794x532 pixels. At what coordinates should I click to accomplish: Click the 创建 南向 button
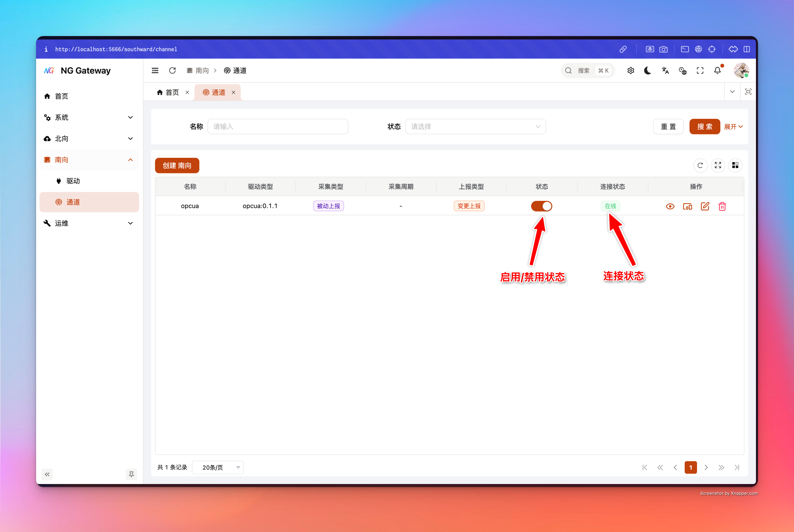click(177, 166)
